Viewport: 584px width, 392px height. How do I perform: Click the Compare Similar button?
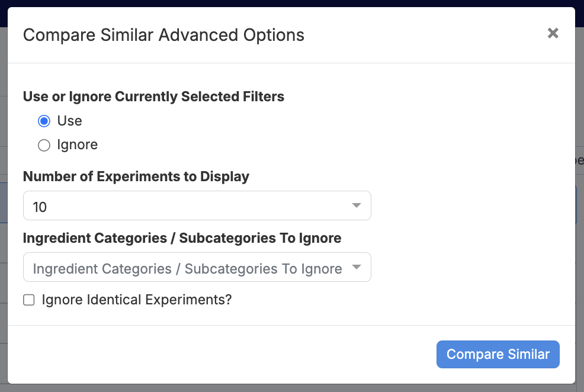click(498, 355)
